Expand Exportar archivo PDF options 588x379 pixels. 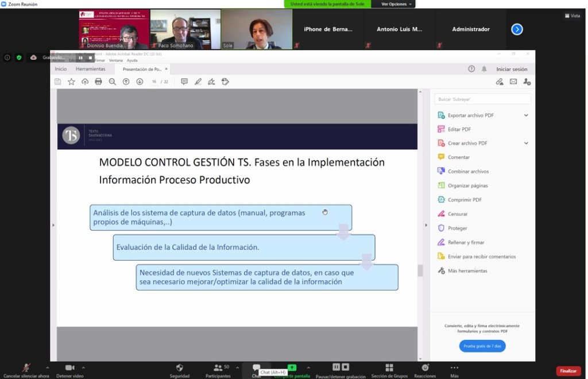[x=526, y=115]
